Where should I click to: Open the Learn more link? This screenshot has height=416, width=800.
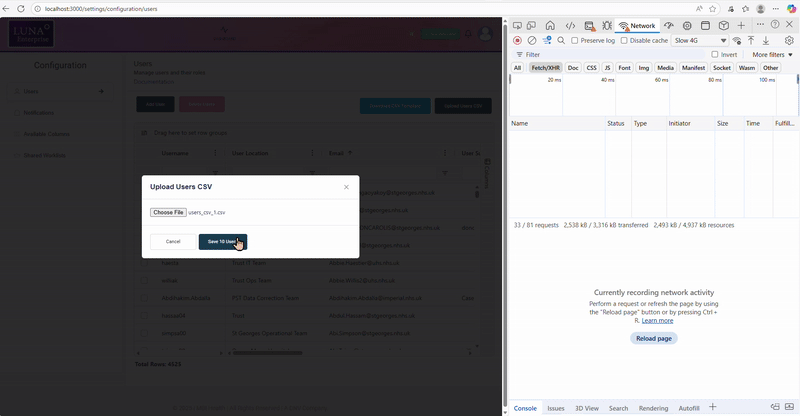point(657,321)
